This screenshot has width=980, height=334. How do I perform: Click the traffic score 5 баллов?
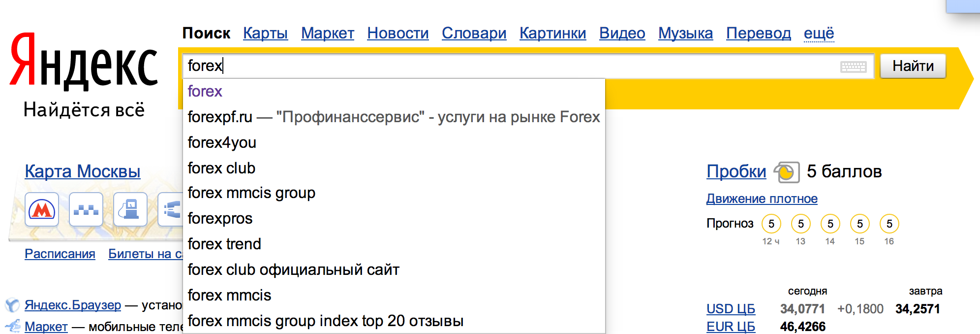point(844,171)
